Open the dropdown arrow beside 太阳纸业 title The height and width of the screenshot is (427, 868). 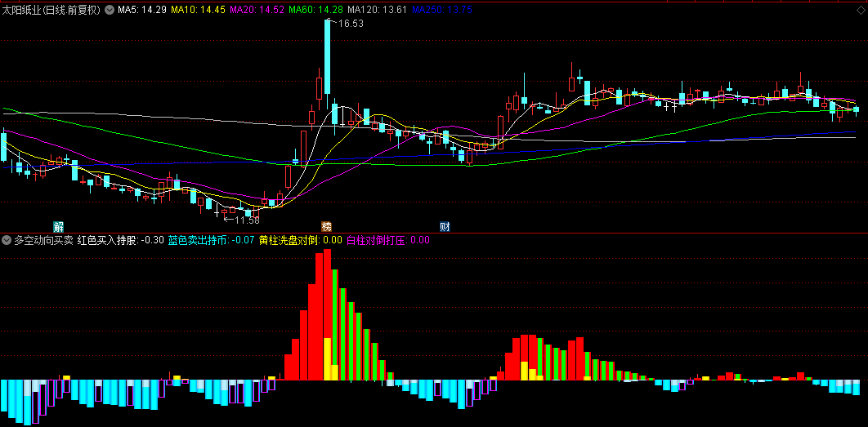pyautogui.click(x=109, y=10)
